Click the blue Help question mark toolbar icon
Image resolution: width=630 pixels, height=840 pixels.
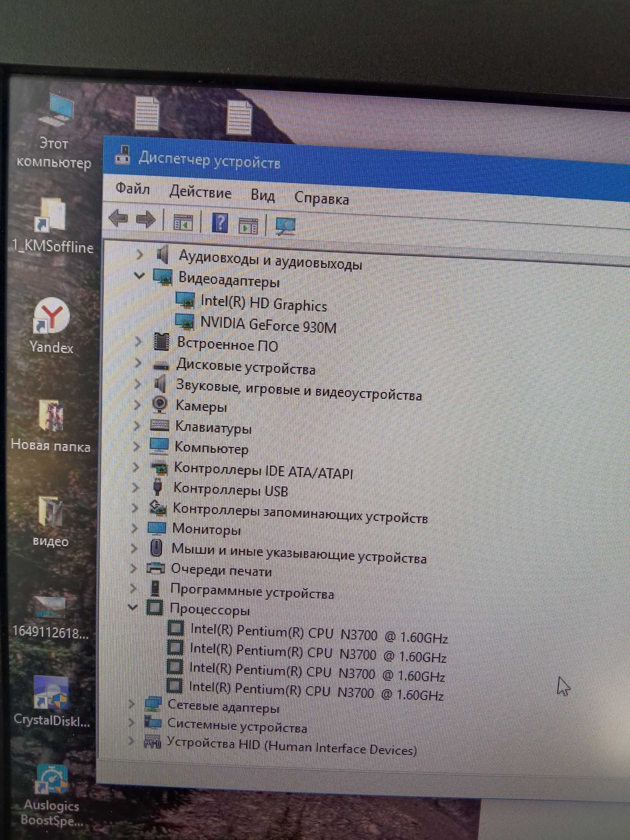pos(220,223)
